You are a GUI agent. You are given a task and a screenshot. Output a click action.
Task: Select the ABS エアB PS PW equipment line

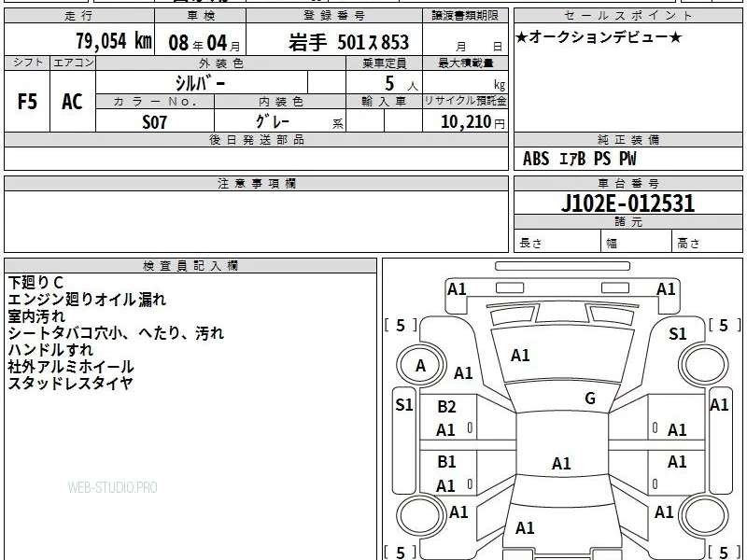(579, 159)
